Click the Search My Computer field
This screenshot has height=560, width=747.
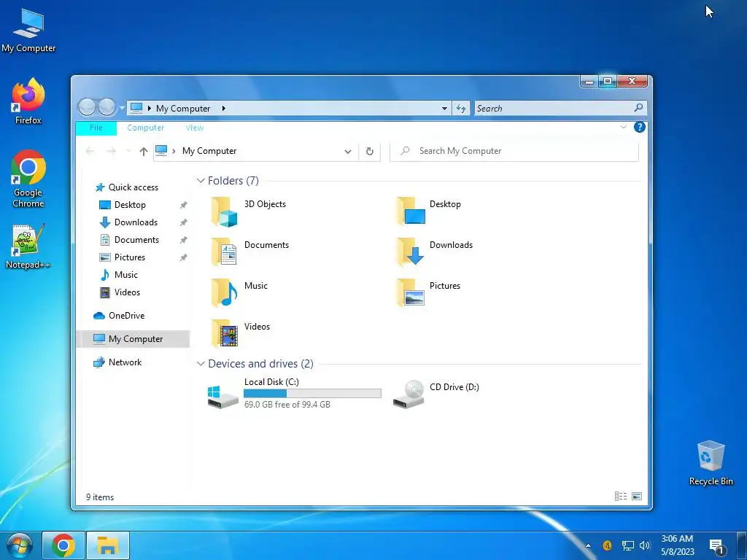514,152
